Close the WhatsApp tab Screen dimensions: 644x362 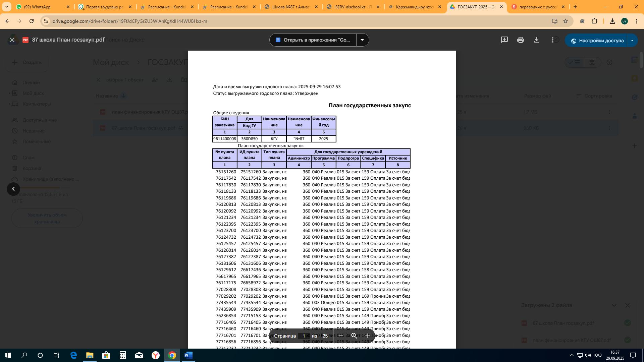[x=68, y=7]
